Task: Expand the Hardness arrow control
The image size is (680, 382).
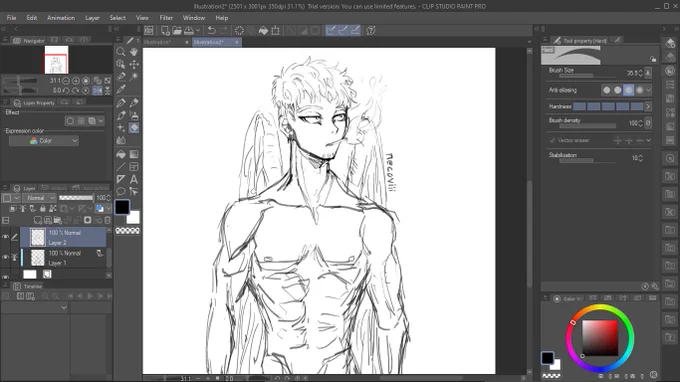Action: tap(648, 107)
